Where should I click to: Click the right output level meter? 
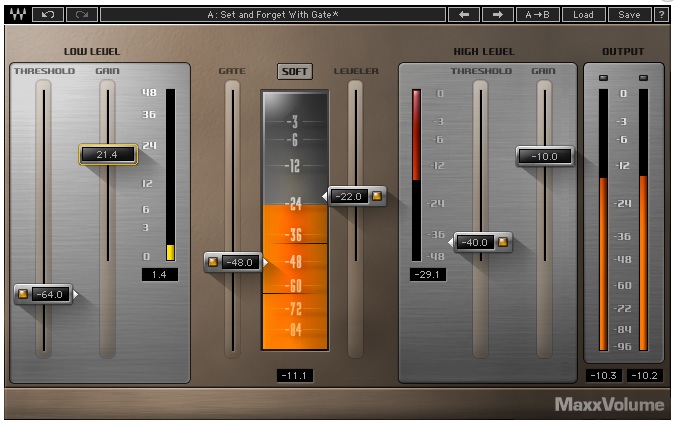point(643,220)
